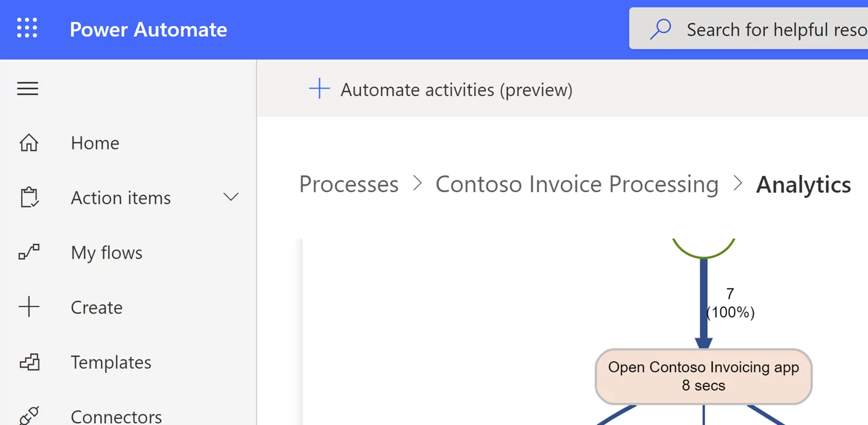Open Connectors in the sidebar
The width and height of the screenshot is (868, 425).
pos(116,416)
